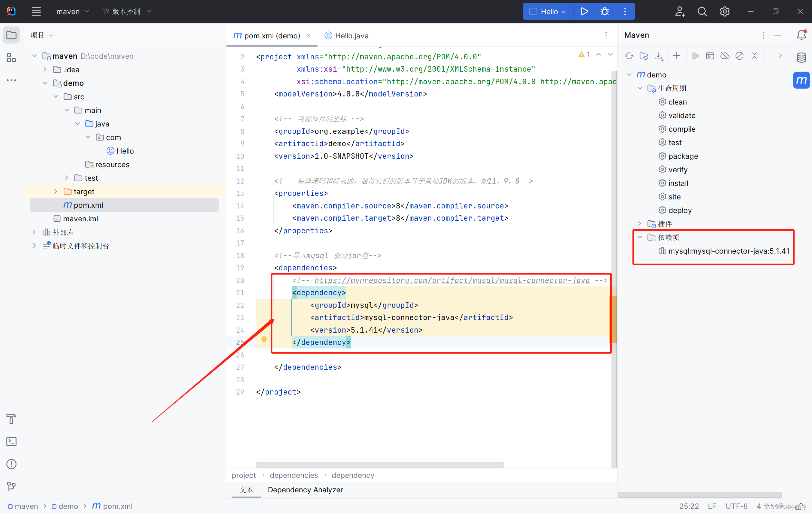This screenshot has height=513, width=812.
Task: Expand 临时文件和控制台 node
Action: (x=34, y=245)
